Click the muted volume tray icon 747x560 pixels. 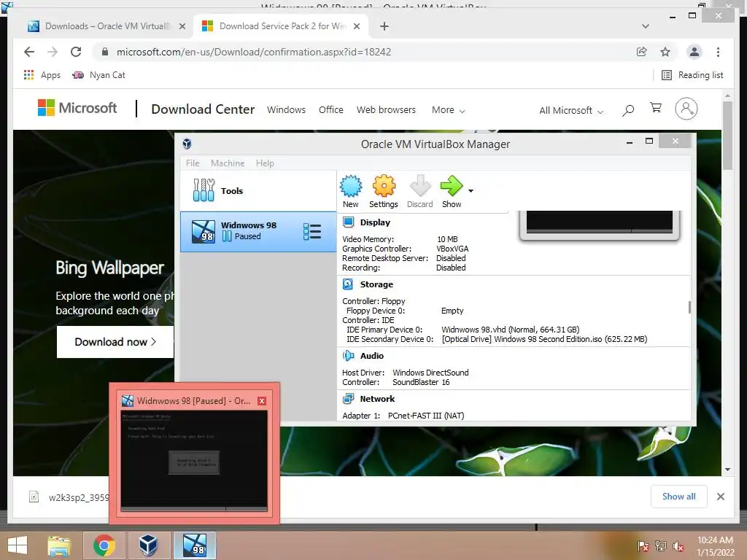coord(678,546)
